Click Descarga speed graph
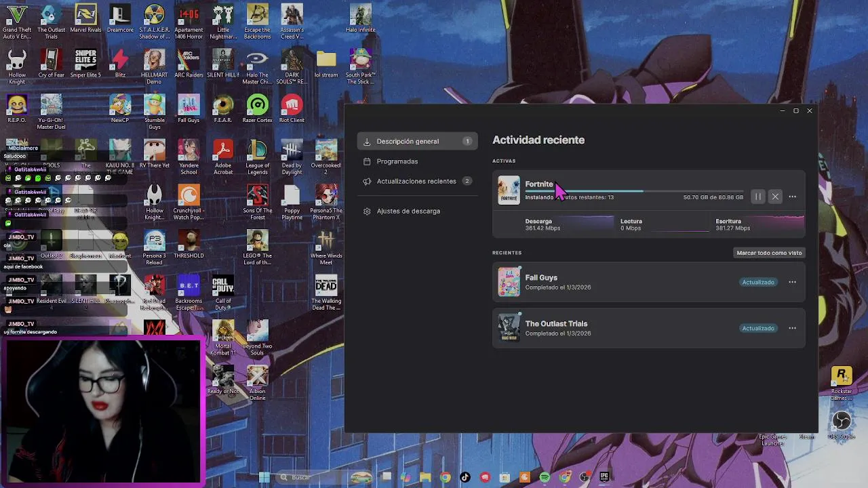The height and width of the screenshot is (488, 868). (570, 224)
